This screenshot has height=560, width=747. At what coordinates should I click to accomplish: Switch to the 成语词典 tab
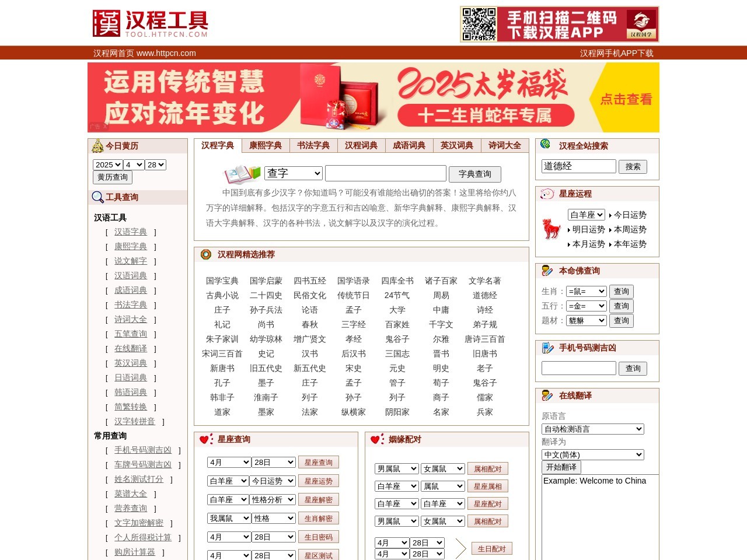tap(409, 145)
